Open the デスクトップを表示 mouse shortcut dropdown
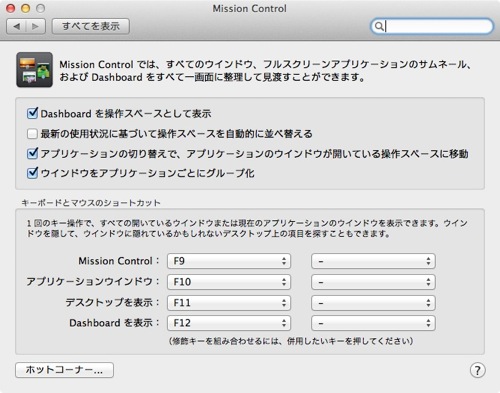This screenshot has height=393, width=500. click(373, 303)
